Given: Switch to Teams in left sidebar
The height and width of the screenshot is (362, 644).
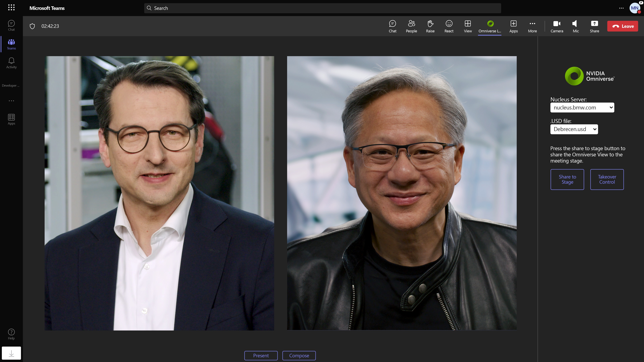Looking at the screenshot, I should coord(11,44).
